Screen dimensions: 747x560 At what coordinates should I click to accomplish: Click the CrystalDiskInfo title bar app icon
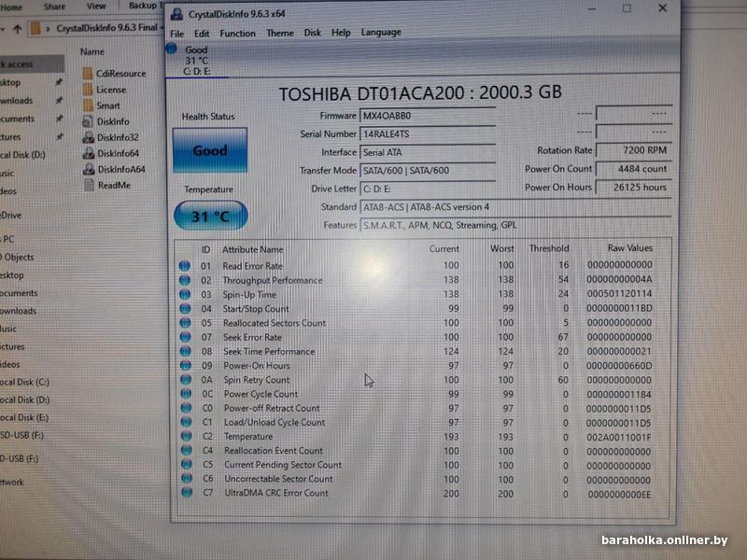pos(176,14)
